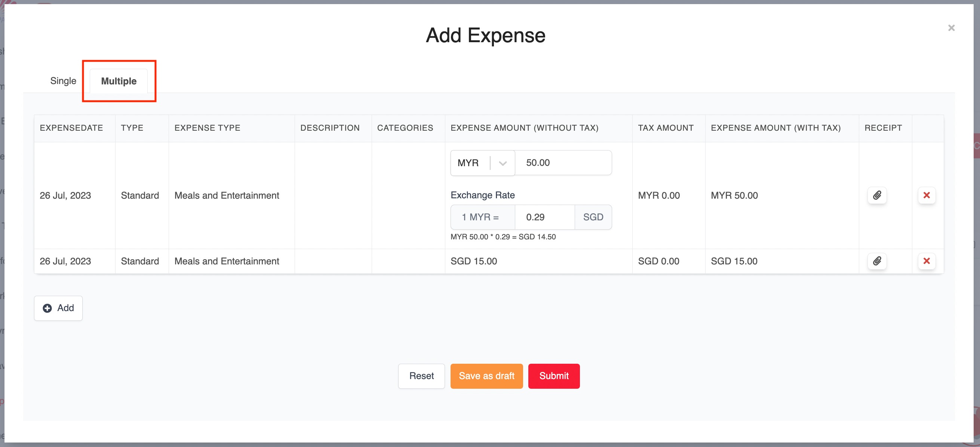980x447 pixels.
Task: Click the 26 Jul, 2023 date in first row
Action: tap(65, 195)
